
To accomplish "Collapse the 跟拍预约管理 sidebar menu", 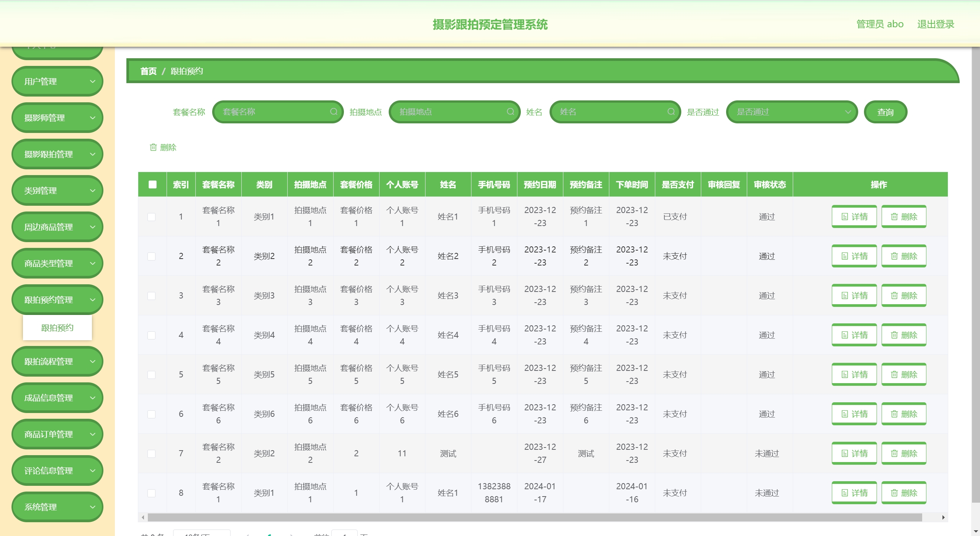I will [57, 300].
